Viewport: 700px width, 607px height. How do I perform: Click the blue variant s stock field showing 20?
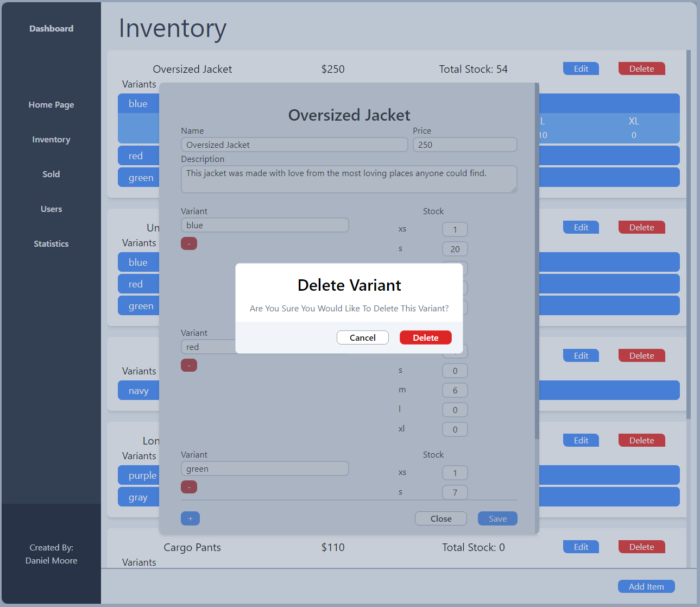pos(455,249)
